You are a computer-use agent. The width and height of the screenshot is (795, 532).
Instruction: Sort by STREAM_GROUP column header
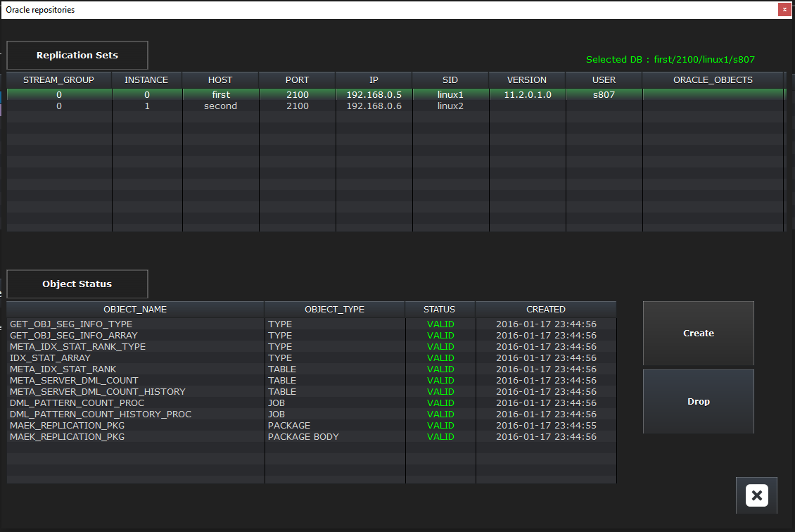click(59, 80)
